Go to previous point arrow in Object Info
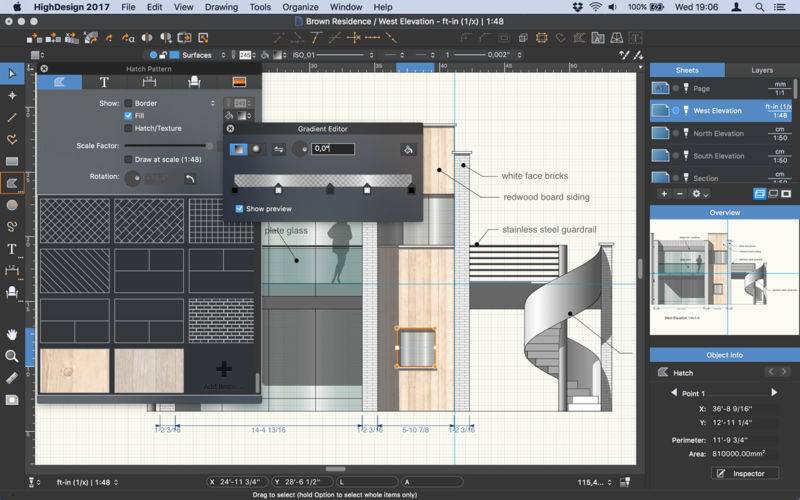 point(674,392)
